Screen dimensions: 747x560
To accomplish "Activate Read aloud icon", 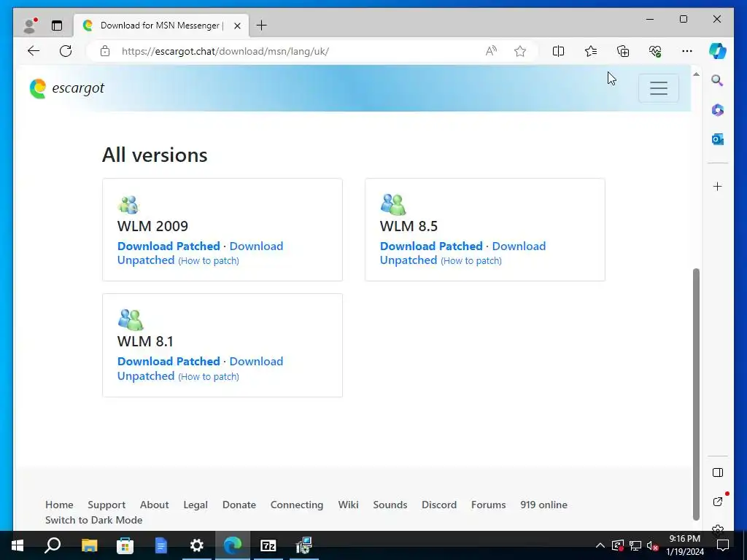I will (x=491, y=51).
